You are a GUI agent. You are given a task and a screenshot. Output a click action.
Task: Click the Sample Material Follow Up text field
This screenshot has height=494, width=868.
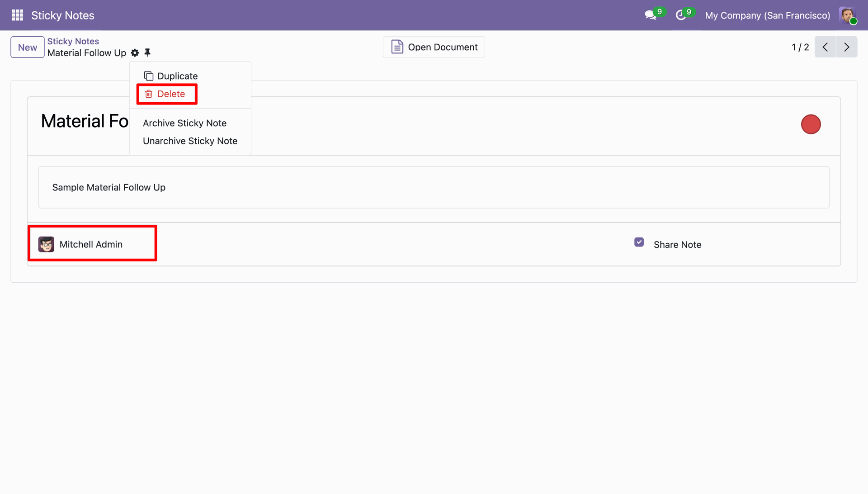click(433, 187)
